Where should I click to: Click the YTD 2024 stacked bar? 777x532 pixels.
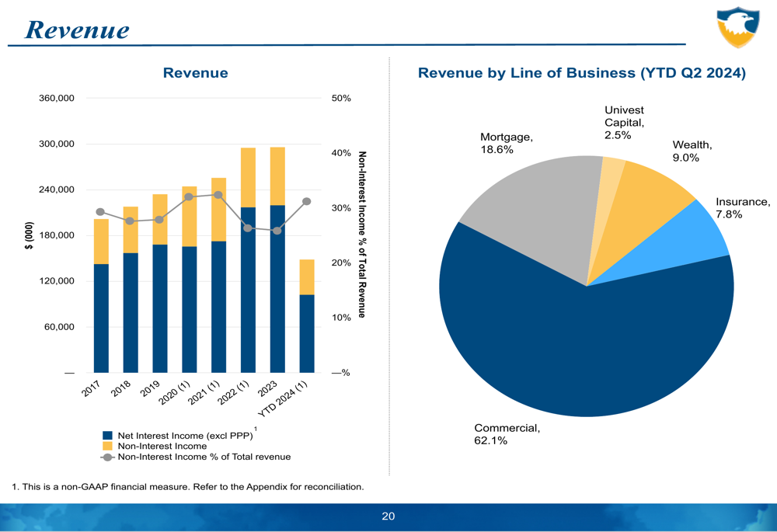pos(307,316)
